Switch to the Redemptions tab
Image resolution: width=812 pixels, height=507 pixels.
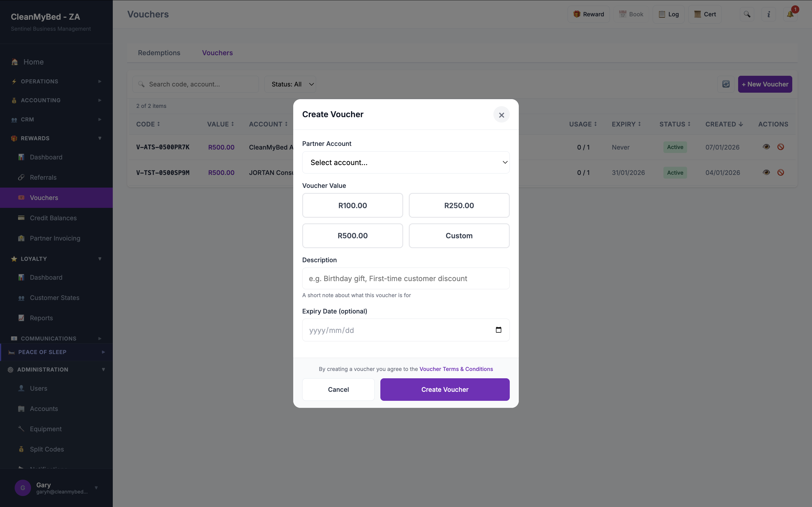point(159,53)
